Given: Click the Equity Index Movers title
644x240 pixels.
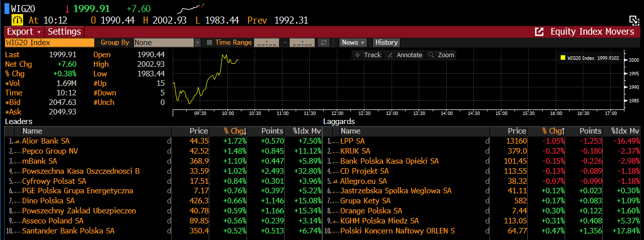Looking at the screenshot, I should coord(592,32).
